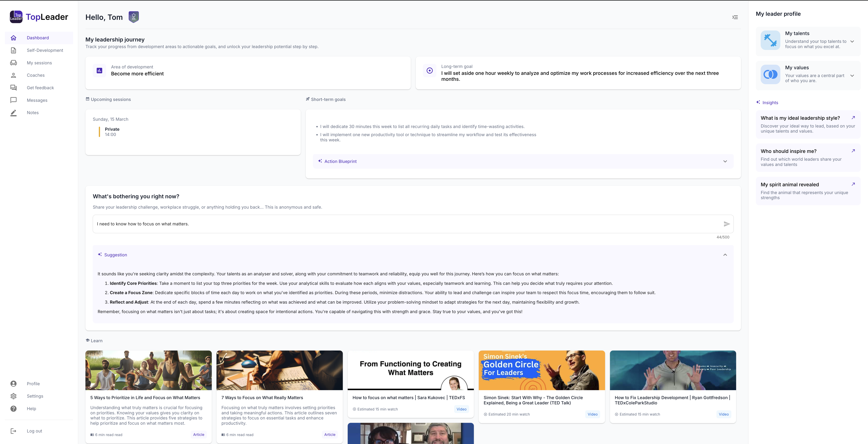Click the My values circles icon
This screenshot has width=868, height=444.
(x=770, y=74)
